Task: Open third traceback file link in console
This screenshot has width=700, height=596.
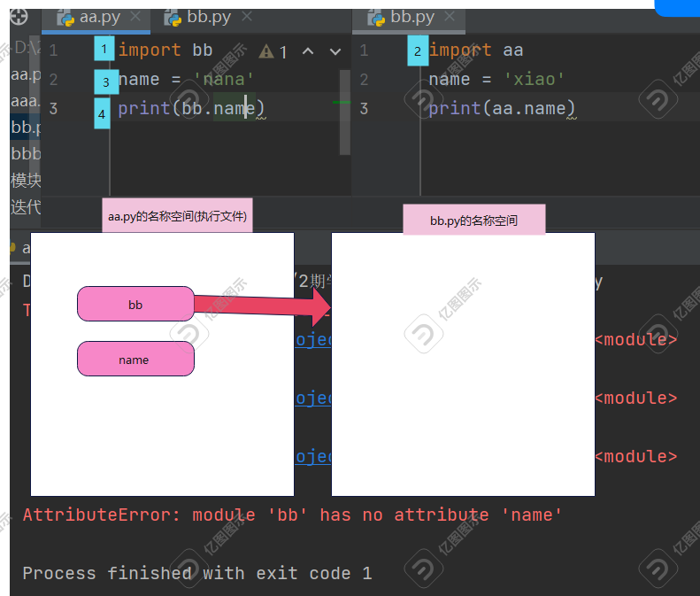Action: click(x=313, y=457)
